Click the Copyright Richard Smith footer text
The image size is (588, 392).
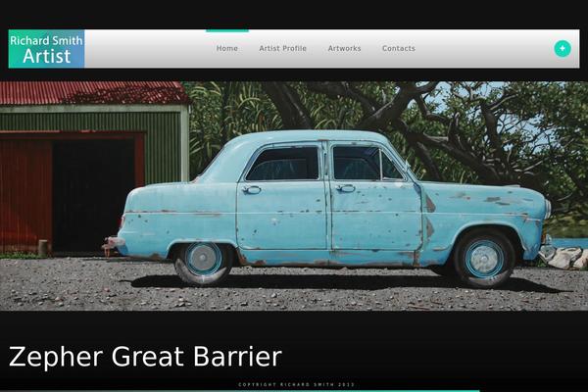point(296,384)
